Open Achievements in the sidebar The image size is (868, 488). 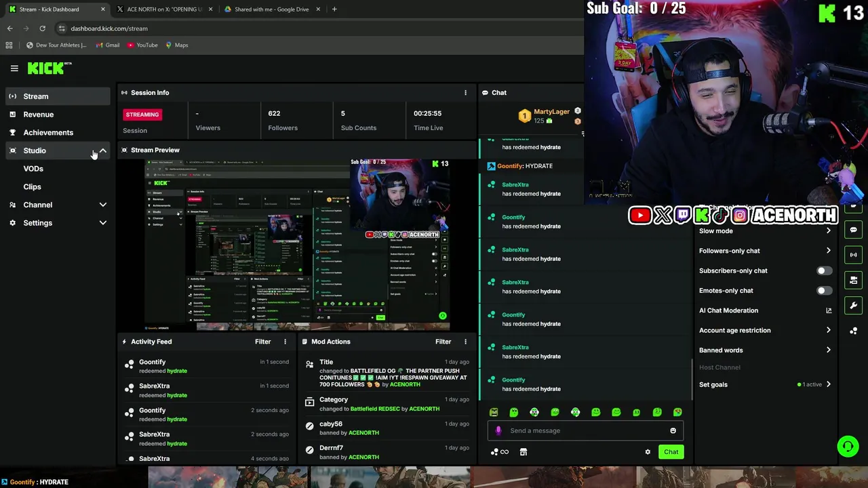point(56,133)
